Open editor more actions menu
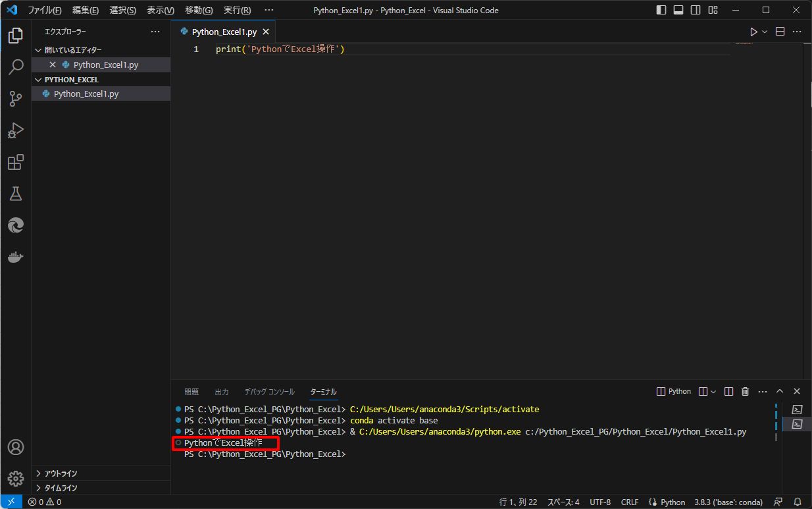This screenshot has width=812, height=509. [798, 32]
